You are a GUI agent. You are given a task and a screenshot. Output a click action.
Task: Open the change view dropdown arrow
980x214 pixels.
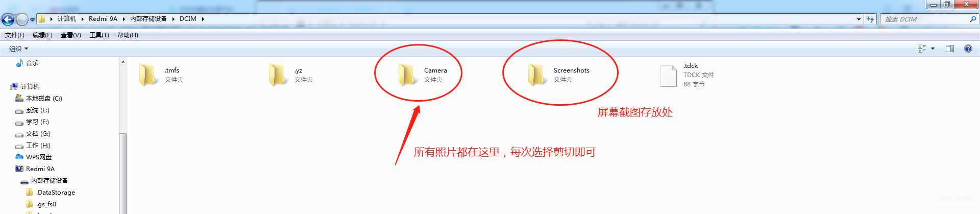click(933, 49)
